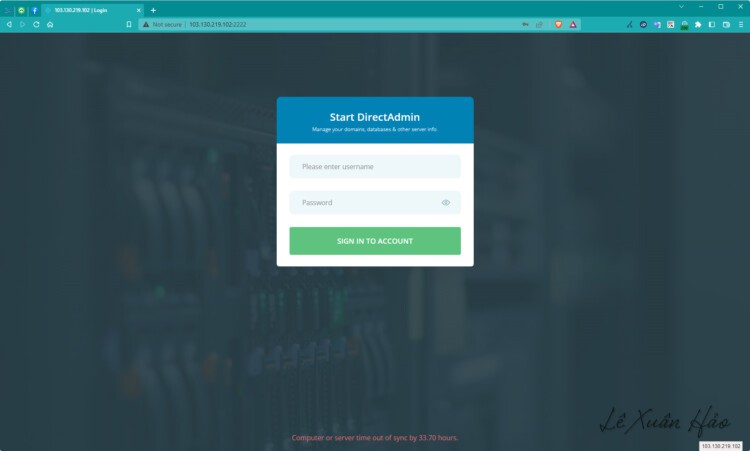Maximize the browser window
This screenshot has width=750, height=451.
click(x=720, y=7)
